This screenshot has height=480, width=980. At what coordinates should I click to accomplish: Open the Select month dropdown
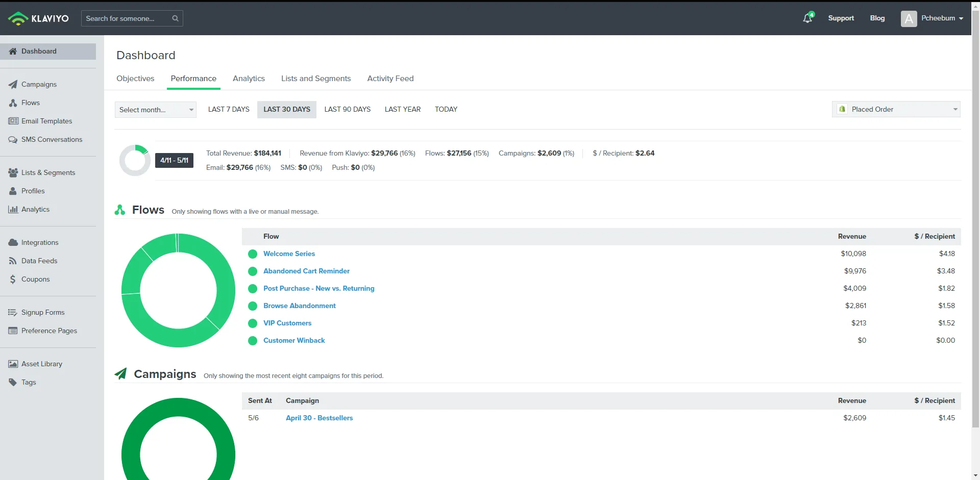click(x=156, y=110)
